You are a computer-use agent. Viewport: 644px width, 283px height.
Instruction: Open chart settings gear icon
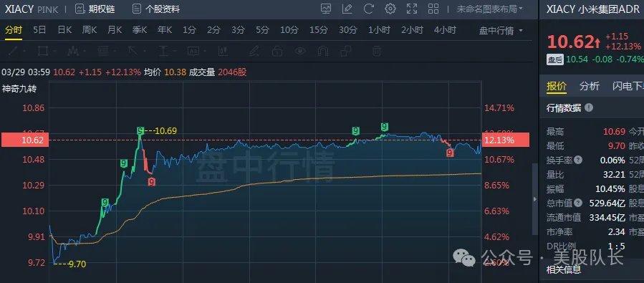[390, 9]
